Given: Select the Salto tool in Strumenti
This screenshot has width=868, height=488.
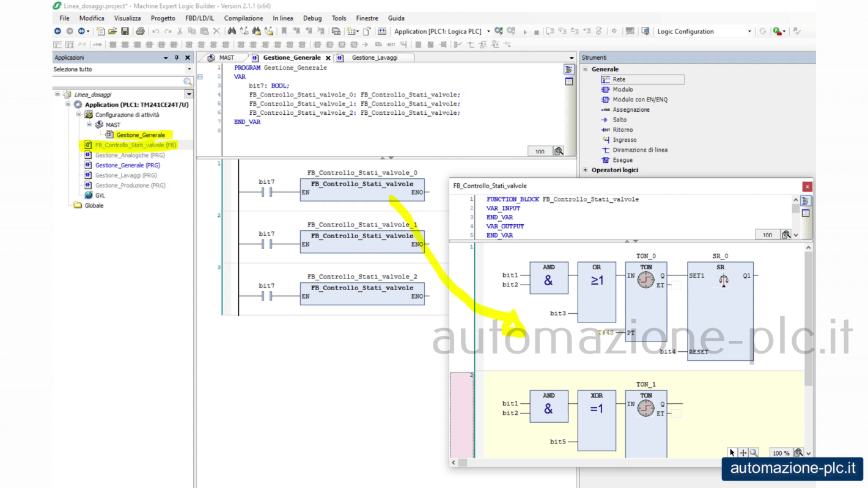Looking at the screenshot, I should (x=614, y=120).
